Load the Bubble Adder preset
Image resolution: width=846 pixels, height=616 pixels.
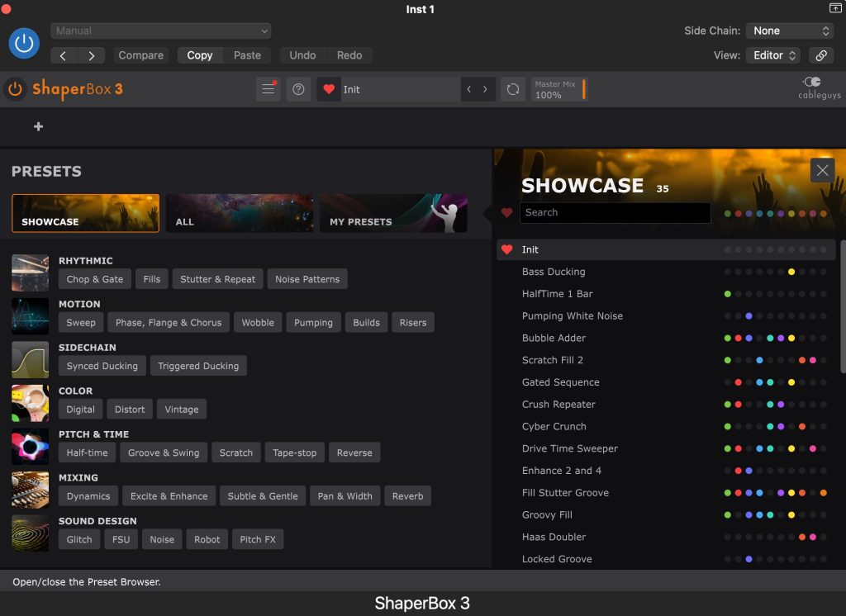666,339
